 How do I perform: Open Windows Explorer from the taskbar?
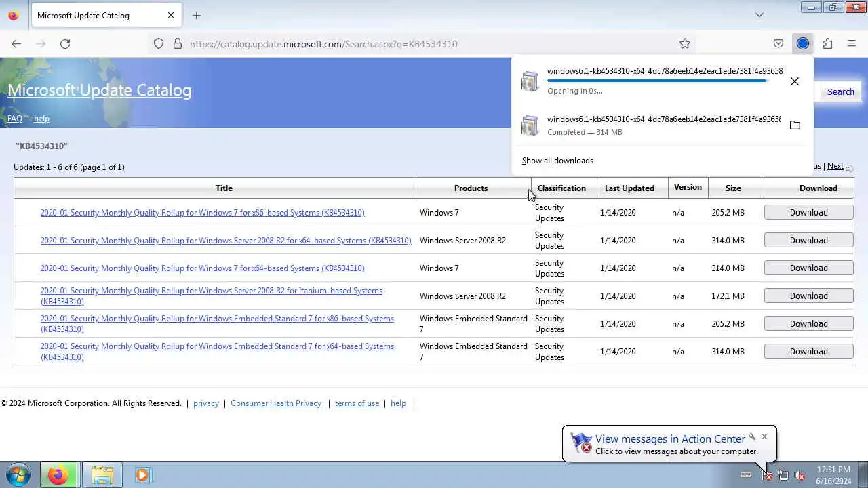(x=102, y=475)
